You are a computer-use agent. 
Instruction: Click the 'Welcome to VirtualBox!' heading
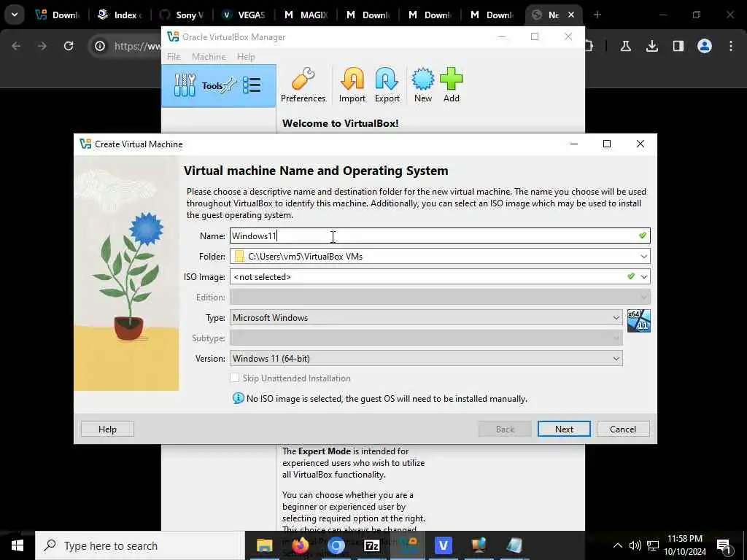[x=340, y=123]
